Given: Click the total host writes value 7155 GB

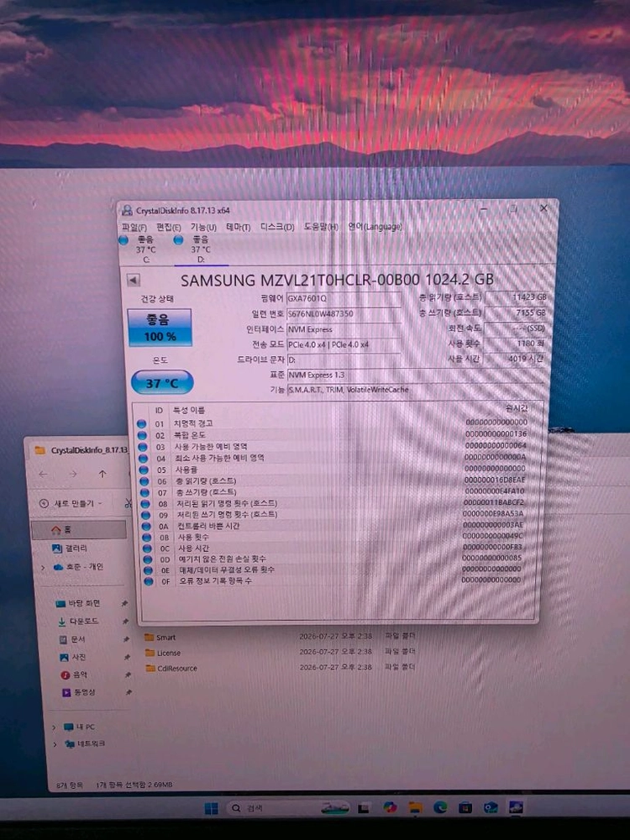Looking at the screenshot, I should 516,312.
